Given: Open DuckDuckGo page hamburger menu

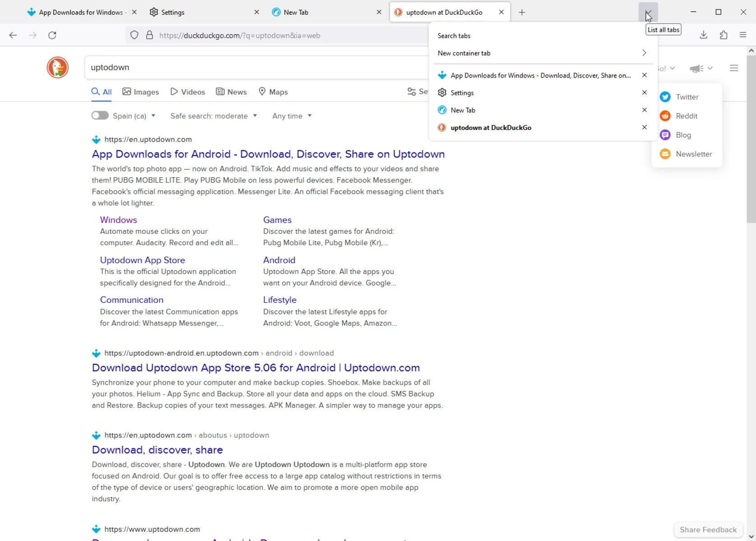Looking at the screenshot, I should point(734,68).
